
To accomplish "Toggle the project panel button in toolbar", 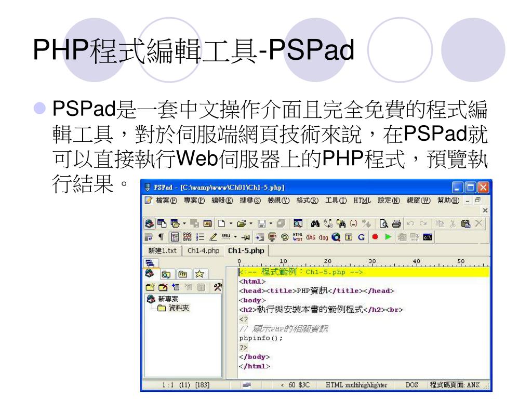I will click(150, 223).
